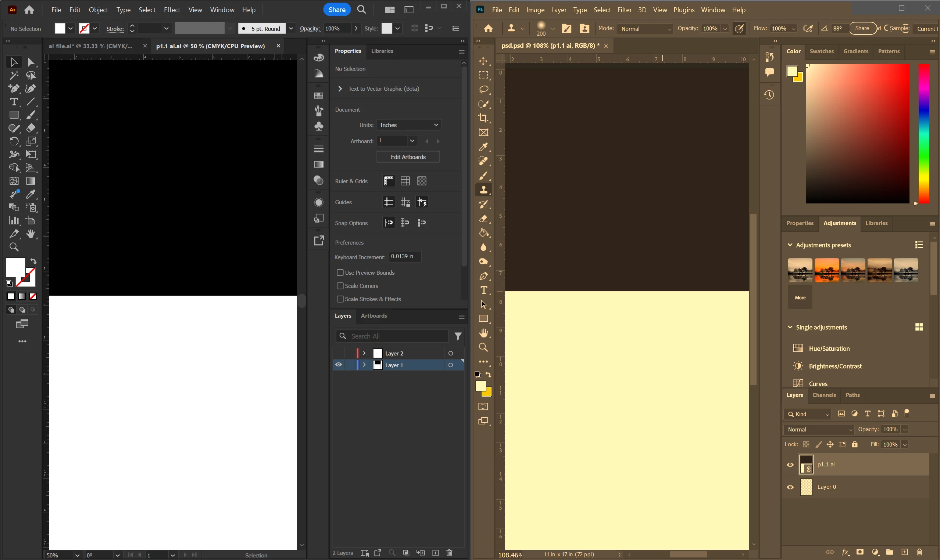Open the Units dropdown set to Inches

(409, 125)
